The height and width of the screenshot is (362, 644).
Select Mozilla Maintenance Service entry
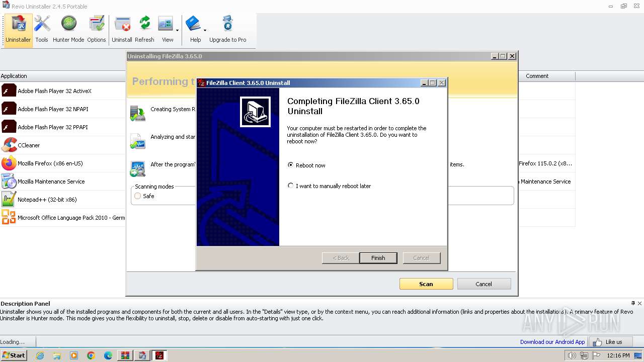63,182
